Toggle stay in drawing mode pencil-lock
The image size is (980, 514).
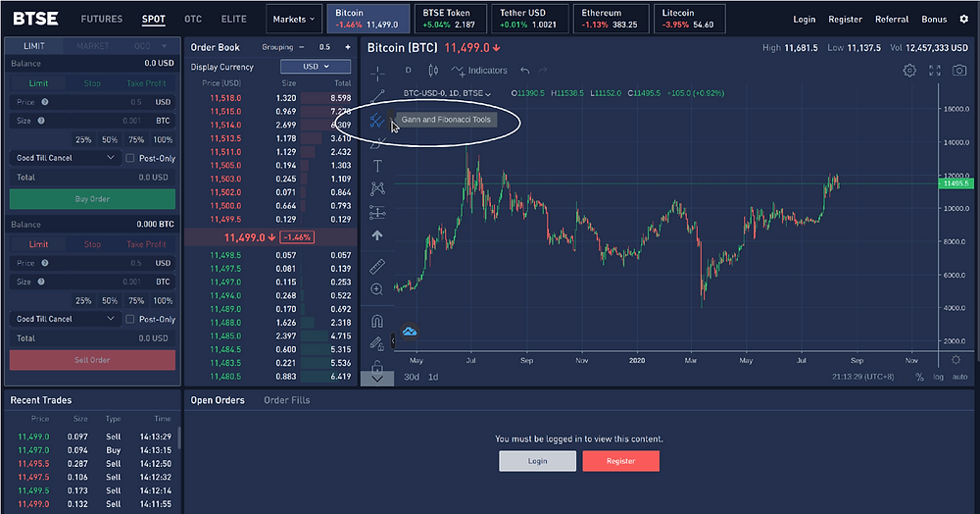tap(377, 343)
